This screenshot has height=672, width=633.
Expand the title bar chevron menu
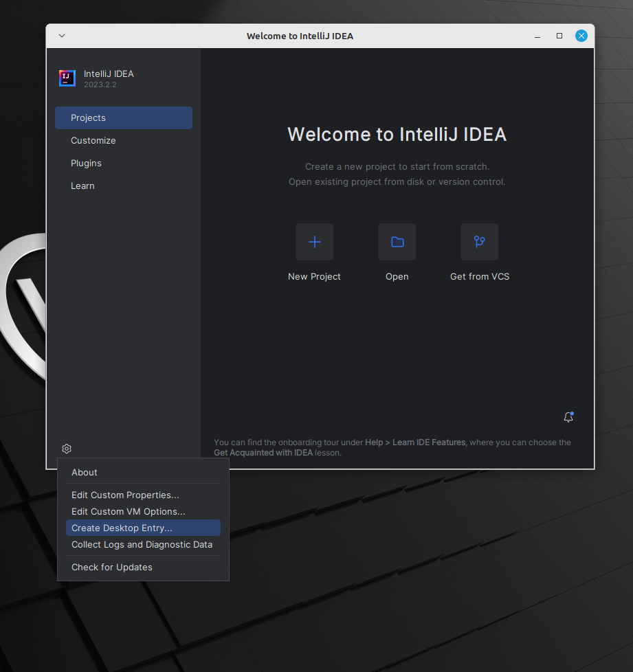(x=61, y=36)
